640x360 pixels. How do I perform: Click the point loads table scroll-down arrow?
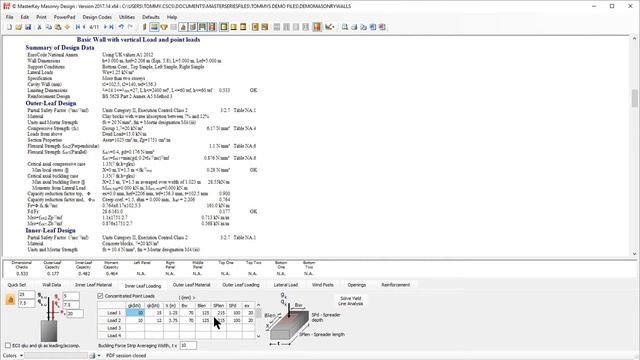258,336
